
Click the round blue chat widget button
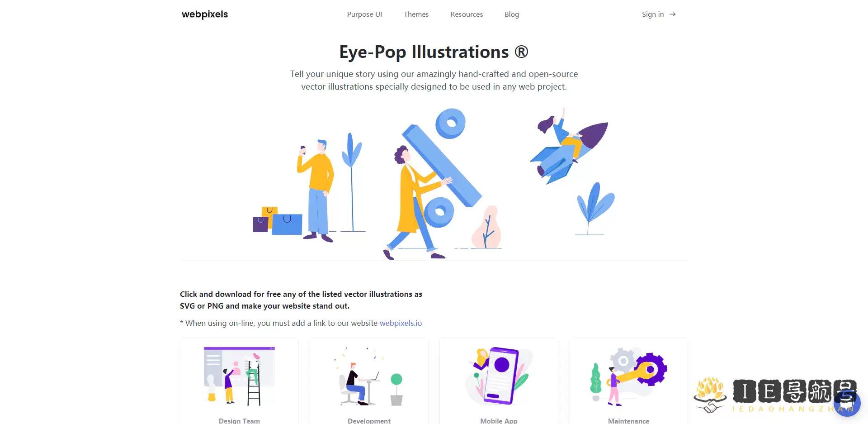(847, 403)
